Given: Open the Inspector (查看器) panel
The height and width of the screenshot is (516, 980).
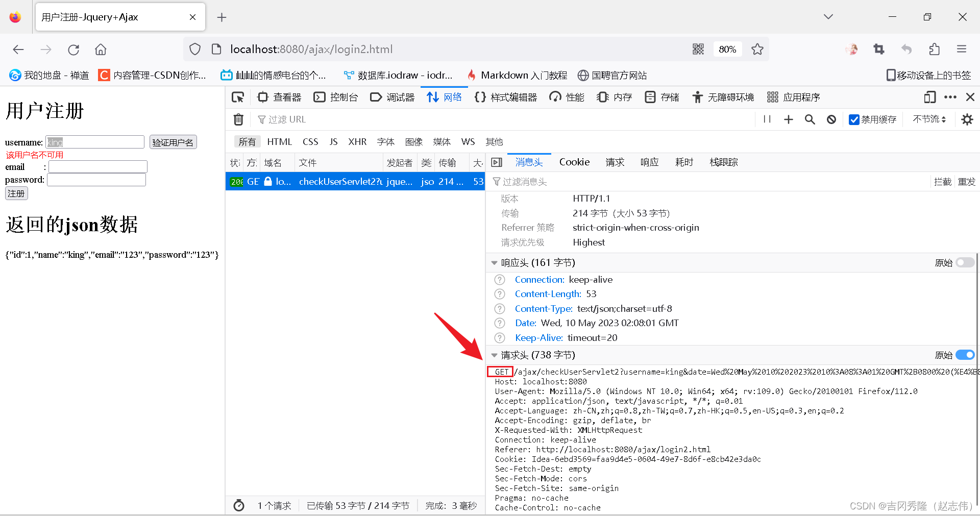Looking at the screenshot, I should pos(279,97).
